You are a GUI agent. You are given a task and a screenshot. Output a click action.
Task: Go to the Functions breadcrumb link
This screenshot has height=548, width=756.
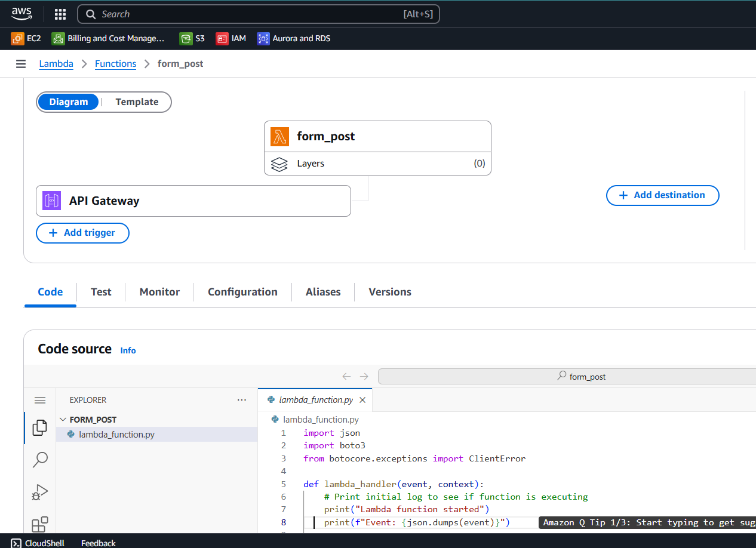115,64
